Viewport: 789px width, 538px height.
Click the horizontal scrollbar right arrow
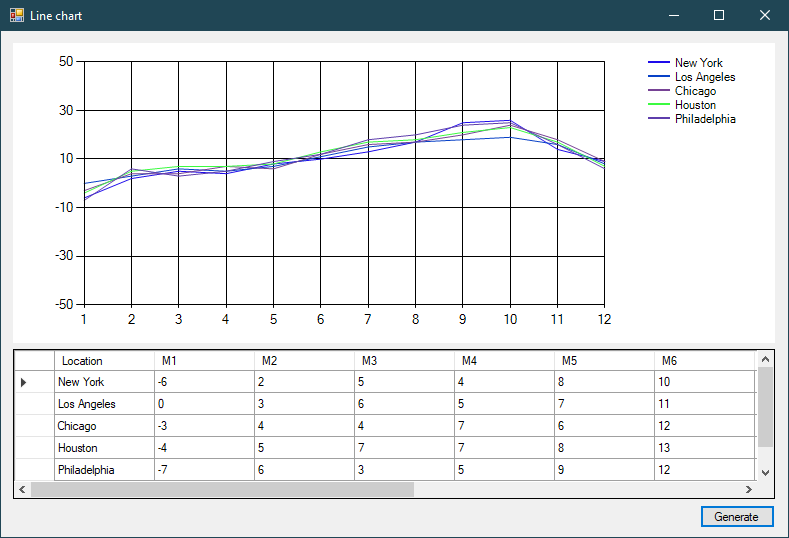pos(749,489)
